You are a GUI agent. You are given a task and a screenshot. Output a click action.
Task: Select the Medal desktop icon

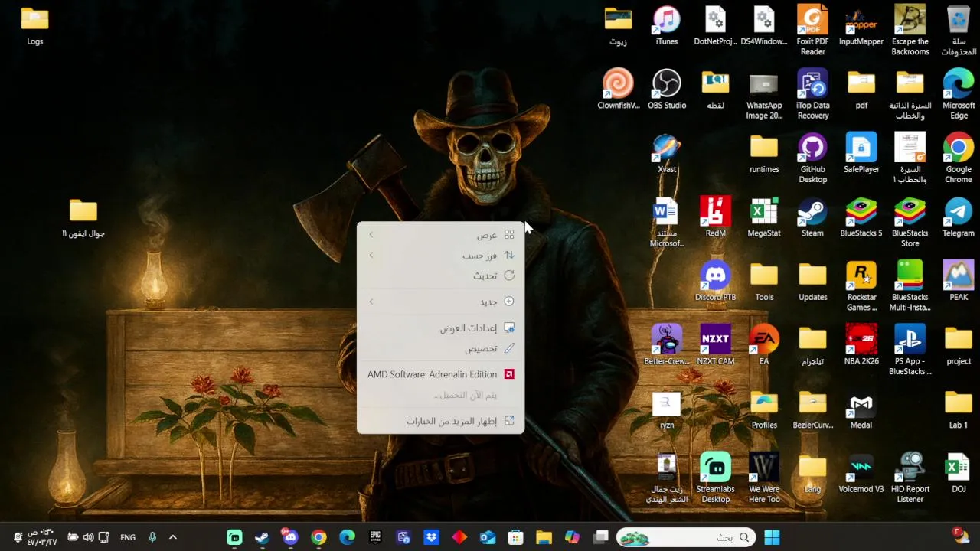pos(861,409)
